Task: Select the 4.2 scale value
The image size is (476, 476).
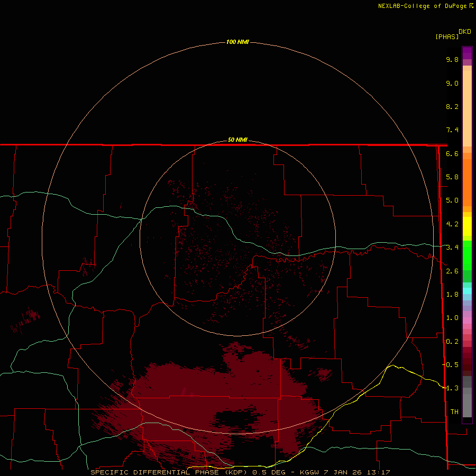Action: (452, 224)
